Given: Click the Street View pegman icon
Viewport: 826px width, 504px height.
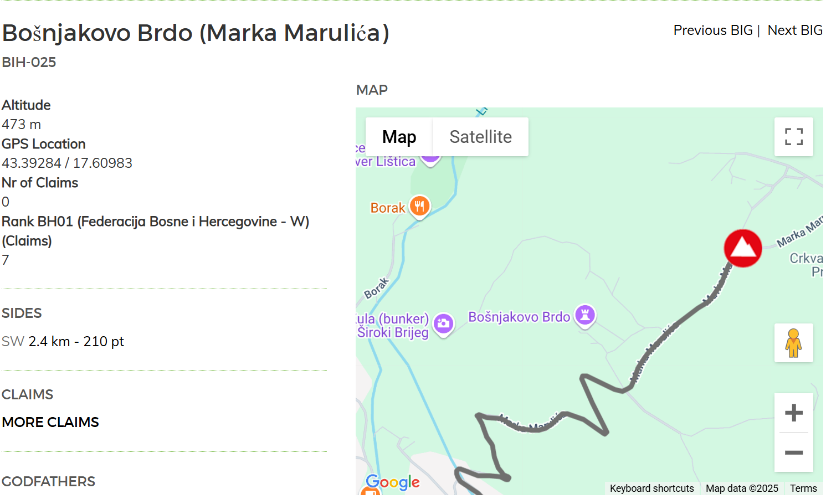Looking at the screenshot, I should point(793,343).
